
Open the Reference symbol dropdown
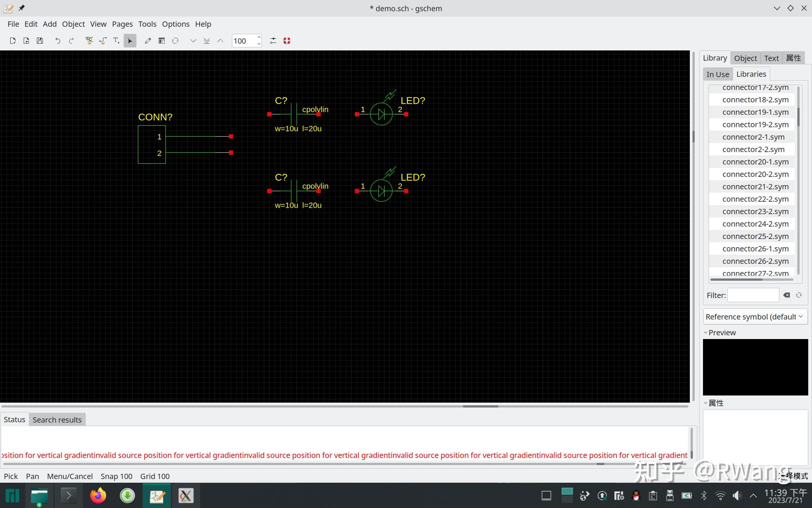coord(755,316)
